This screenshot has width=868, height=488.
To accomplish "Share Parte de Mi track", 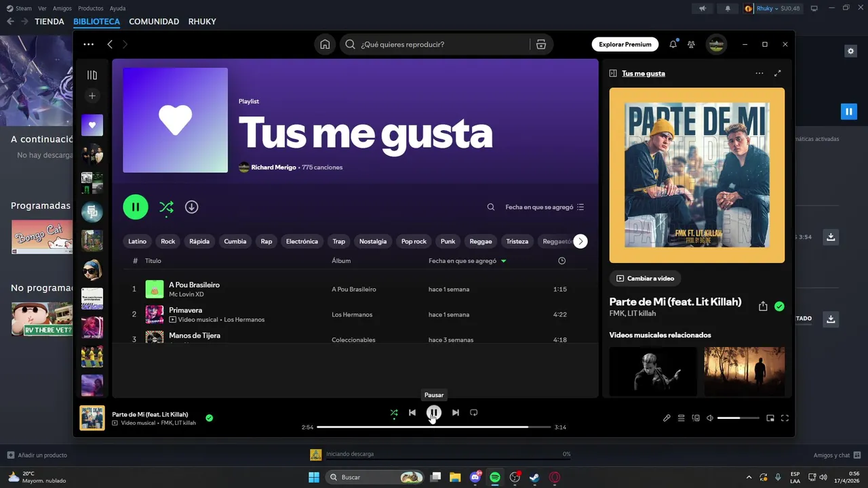I will point(763,306).
